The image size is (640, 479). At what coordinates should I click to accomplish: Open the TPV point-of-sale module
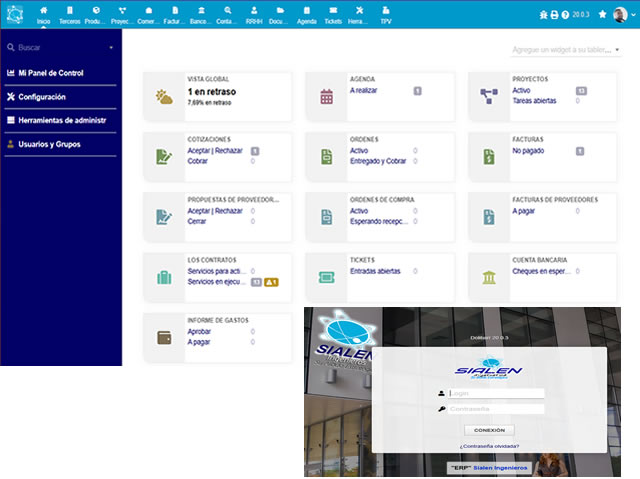click(x=386, y=14)
